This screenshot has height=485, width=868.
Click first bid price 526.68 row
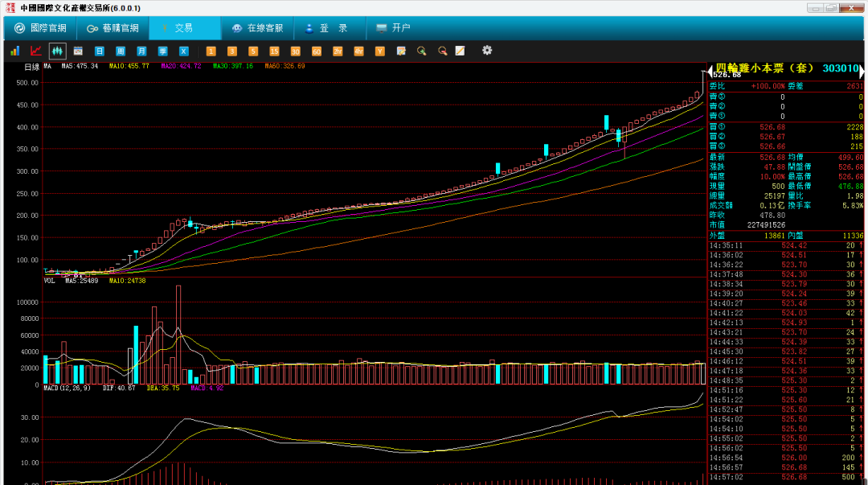(x=786, y=127)
